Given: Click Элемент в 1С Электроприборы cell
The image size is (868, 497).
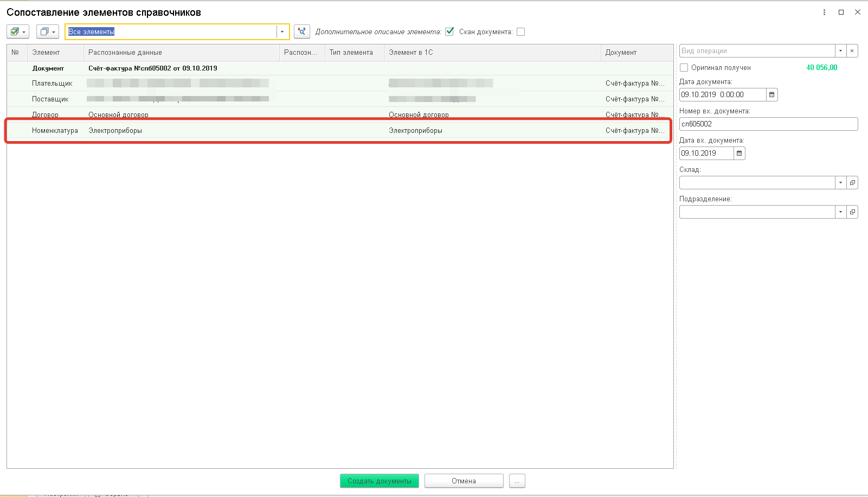Looking at the screenshot, I should [416, 131].
